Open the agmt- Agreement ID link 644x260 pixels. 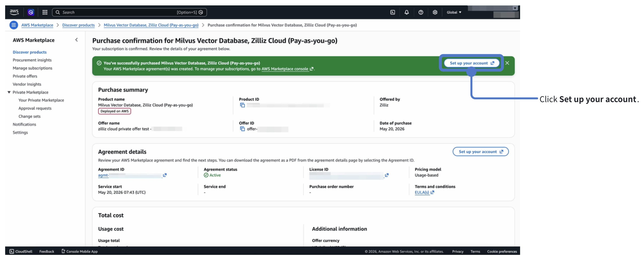click(x=132, y=175)
